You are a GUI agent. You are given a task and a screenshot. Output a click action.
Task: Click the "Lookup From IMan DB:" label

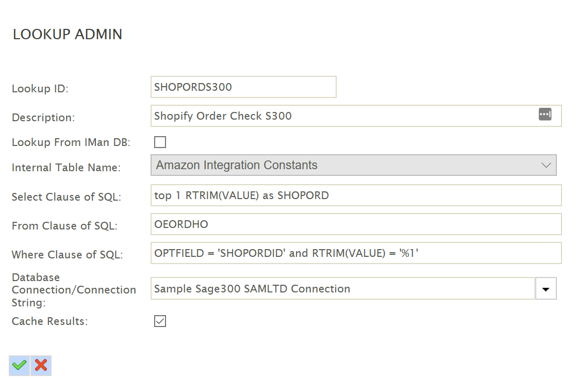71,143
